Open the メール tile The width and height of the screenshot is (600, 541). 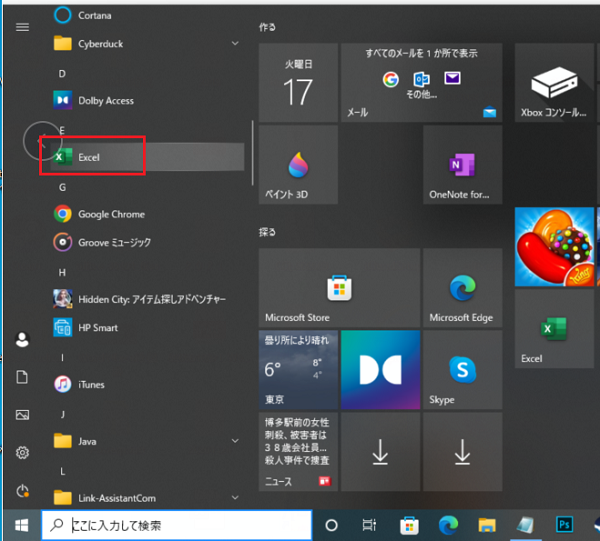click(421, 83)
